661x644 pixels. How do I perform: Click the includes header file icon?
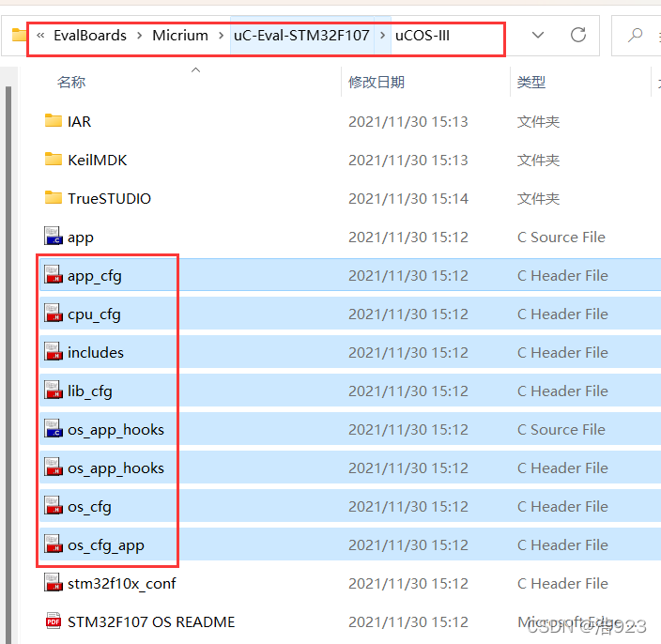pos(54,351)
